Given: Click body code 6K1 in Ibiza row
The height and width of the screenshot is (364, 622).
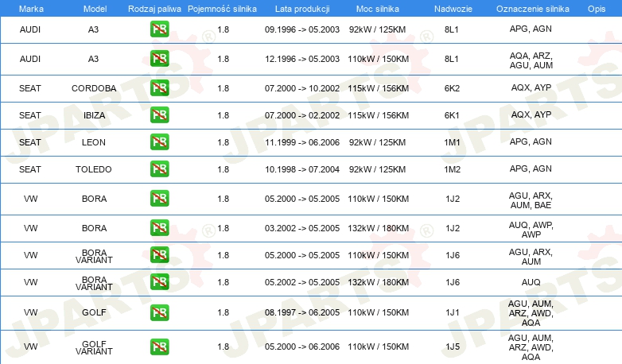Looking at the screenshot, I should click(x=452, y=115).
